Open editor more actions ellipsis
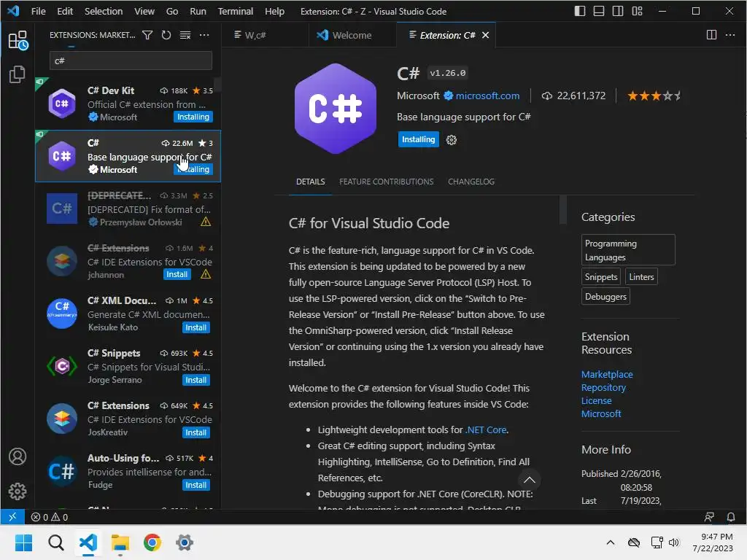This screenshot has width=747, height=560. point(729,35)
